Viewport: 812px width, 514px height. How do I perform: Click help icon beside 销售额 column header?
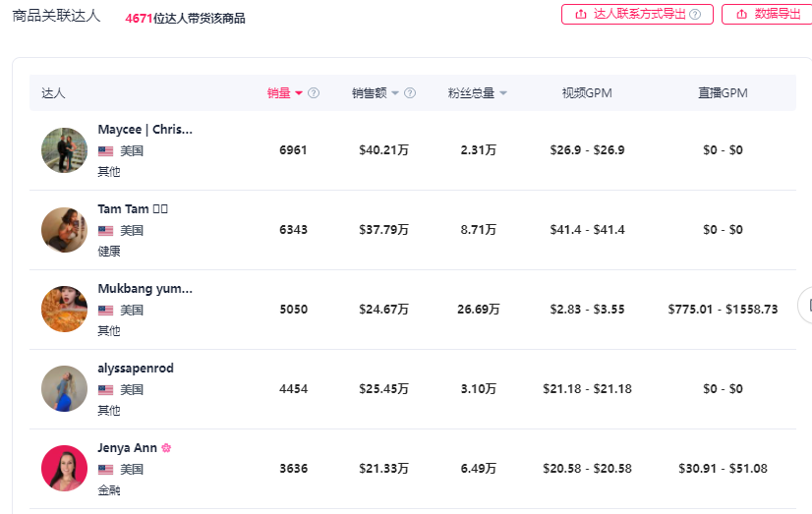point(410,93)
